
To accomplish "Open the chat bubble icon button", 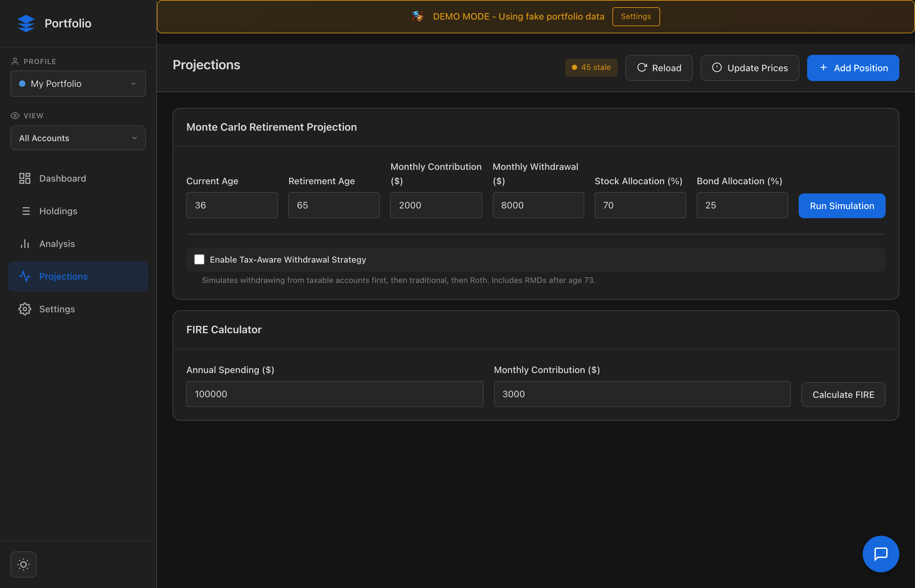I will point(880,554).
